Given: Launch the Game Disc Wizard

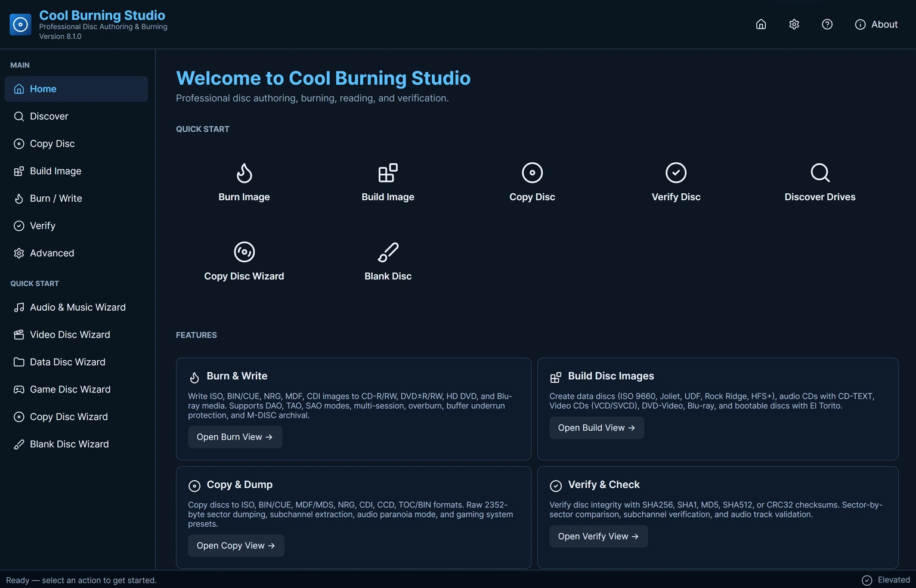Looking at the screenshot, I should (76, 389).
